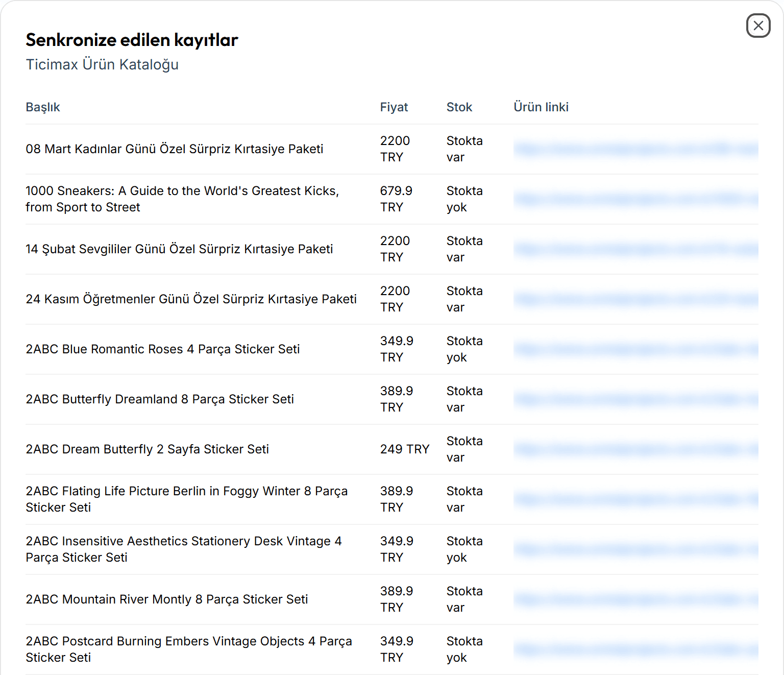Click Stokta var status of Dream Butterfly

point(464,449)
